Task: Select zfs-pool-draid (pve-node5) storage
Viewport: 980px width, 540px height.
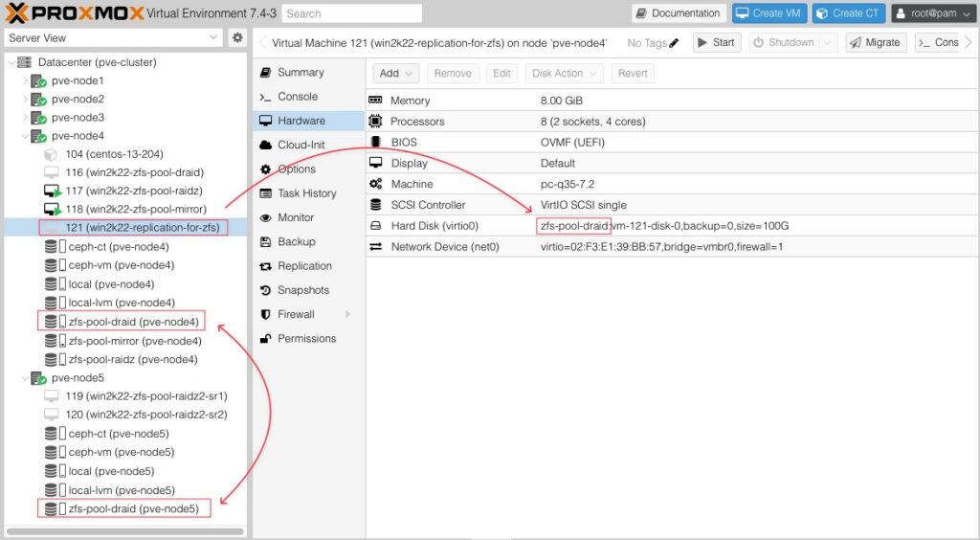Action: 125,508
